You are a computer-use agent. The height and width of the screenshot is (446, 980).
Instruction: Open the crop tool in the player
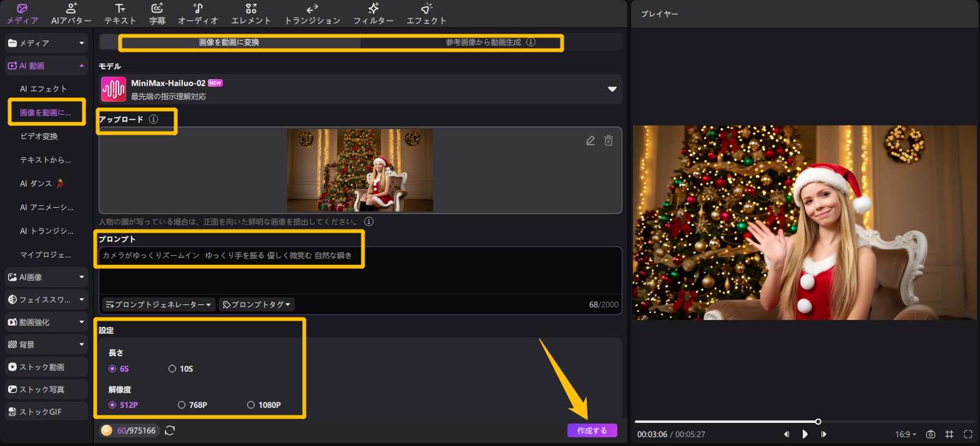949,434
